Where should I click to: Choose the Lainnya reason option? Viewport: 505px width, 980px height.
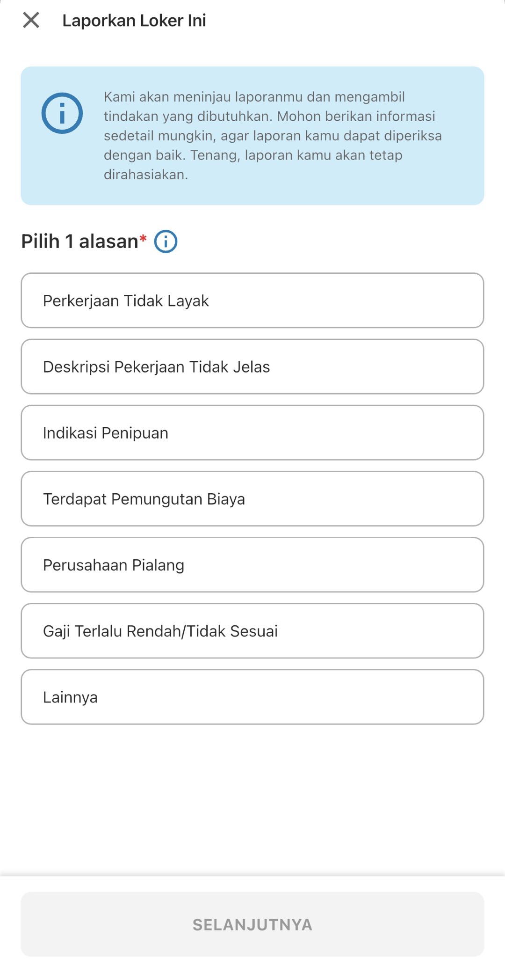pos(252,697)
